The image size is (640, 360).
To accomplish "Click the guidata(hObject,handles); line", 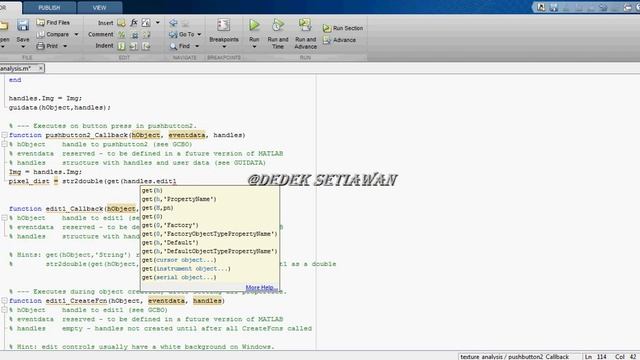I will [x=60, y=107].
